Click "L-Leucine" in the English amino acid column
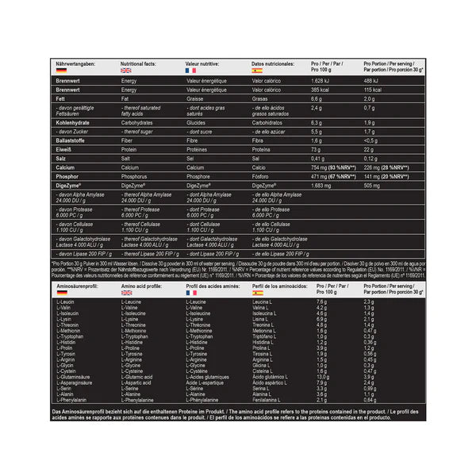The width and height of the screenshot is (476, 476). pos(134,302)
